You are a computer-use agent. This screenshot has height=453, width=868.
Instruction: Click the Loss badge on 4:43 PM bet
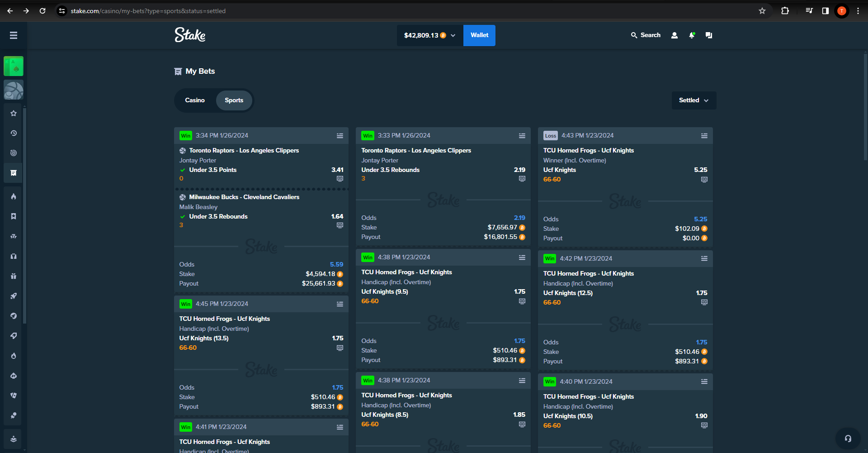550,136
